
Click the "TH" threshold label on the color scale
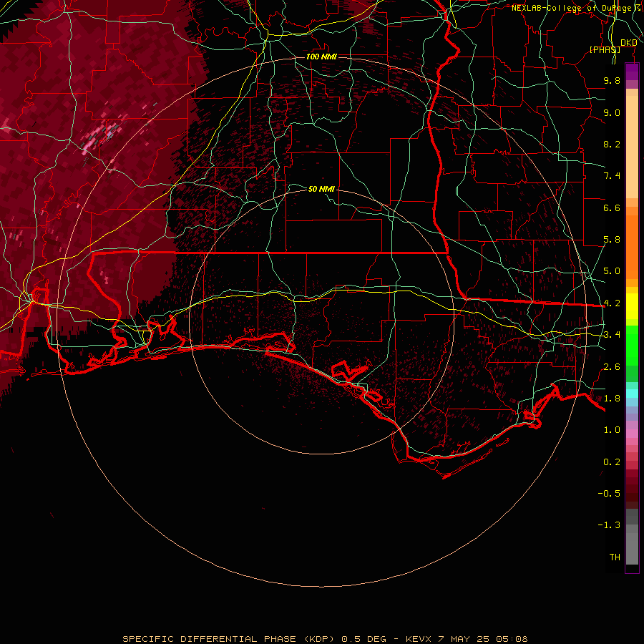coord(615,557)
